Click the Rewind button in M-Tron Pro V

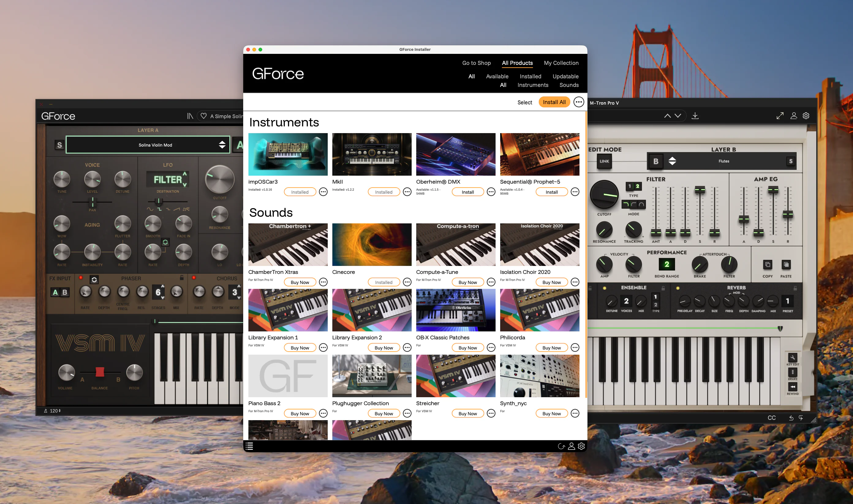792,387
